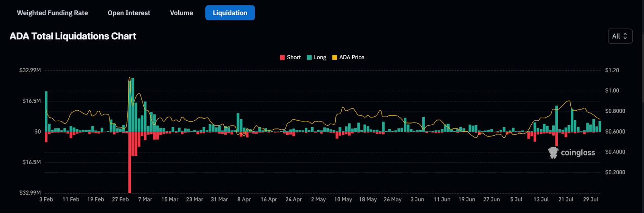Click the $1.20 price axis label

pyautogui.click(x=612, y=70)
